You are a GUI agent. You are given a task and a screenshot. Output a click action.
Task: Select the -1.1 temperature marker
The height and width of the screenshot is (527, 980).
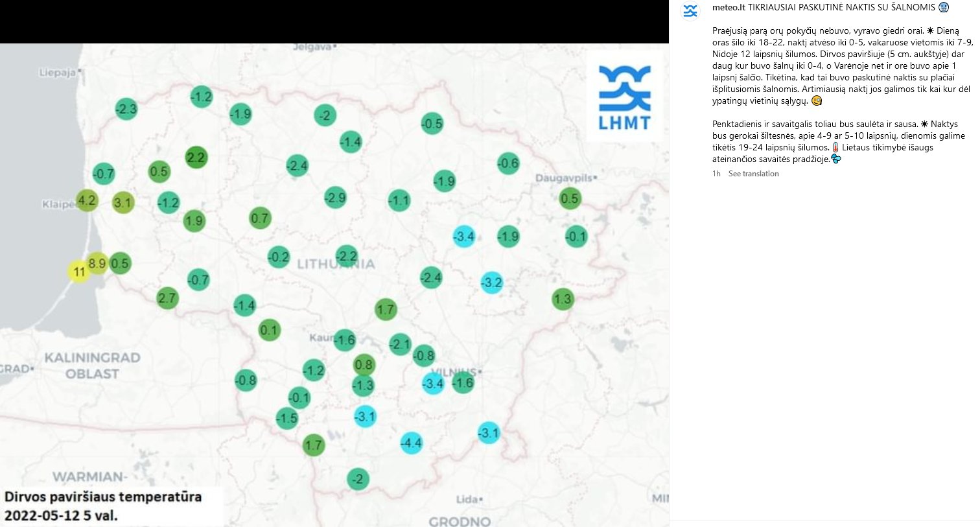click(399, 200)
